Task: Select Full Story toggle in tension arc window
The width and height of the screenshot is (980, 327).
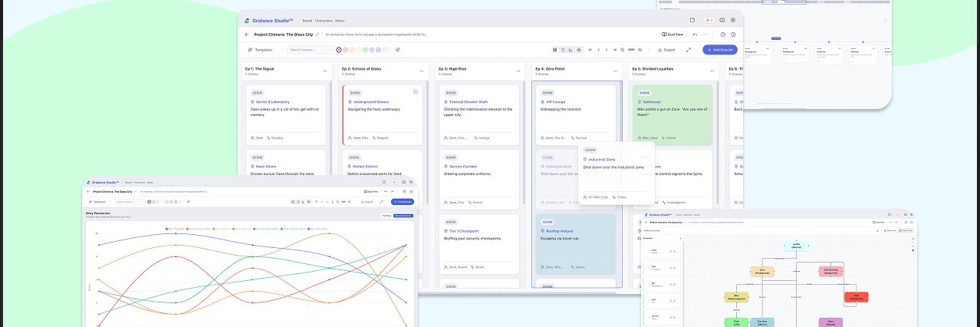Action: point(386,216)
